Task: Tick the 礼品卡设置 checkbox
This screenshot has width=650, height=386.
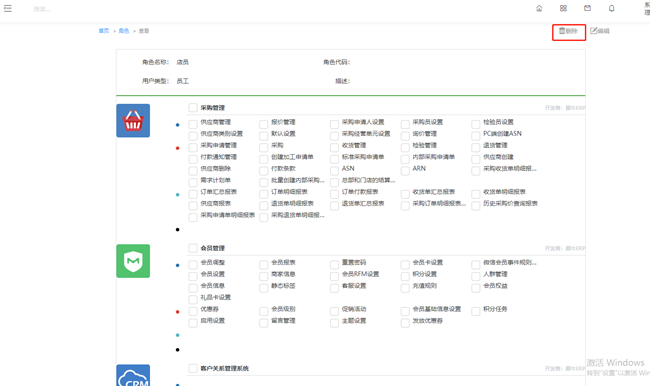Action: (193, 299)
